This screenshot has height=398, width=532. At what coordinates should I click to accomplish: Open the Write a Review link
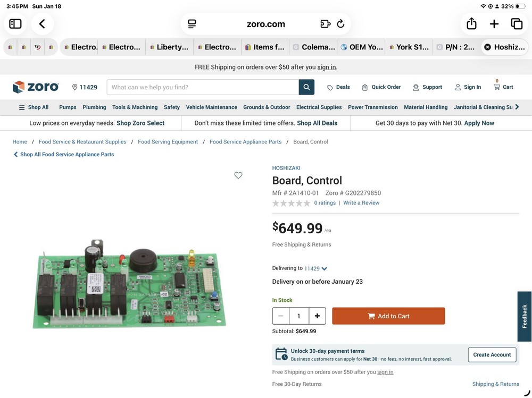pyautogui.click(x=361, y=202)
